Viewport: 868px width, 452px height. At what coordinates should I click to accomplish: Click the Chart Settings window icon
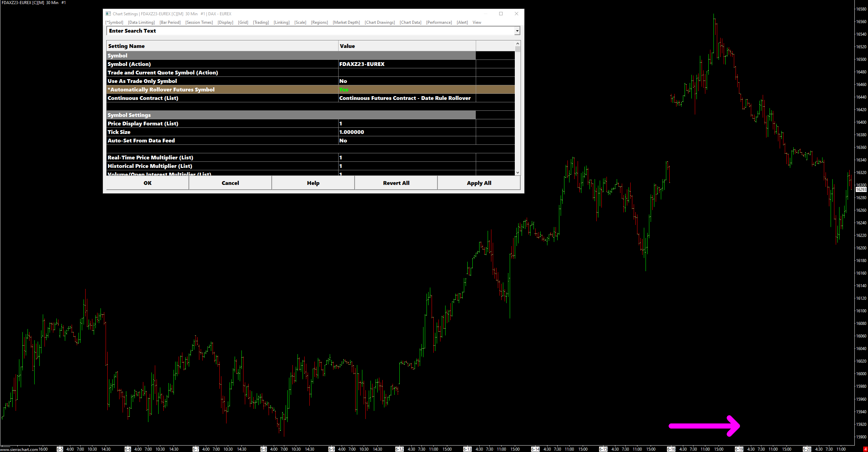108,14
